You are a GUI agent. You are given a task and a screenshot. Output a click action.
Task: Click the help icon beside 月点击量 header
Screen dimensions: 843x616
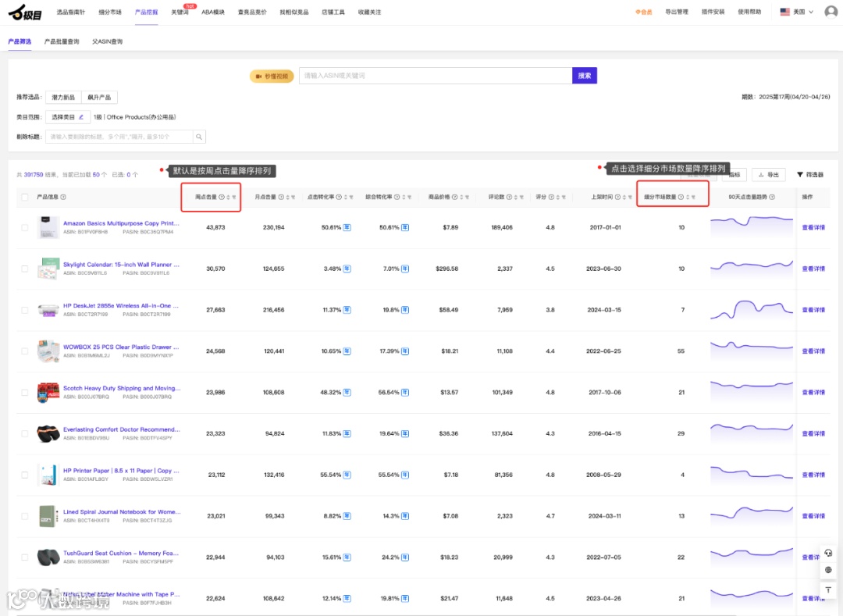[281, 197]
